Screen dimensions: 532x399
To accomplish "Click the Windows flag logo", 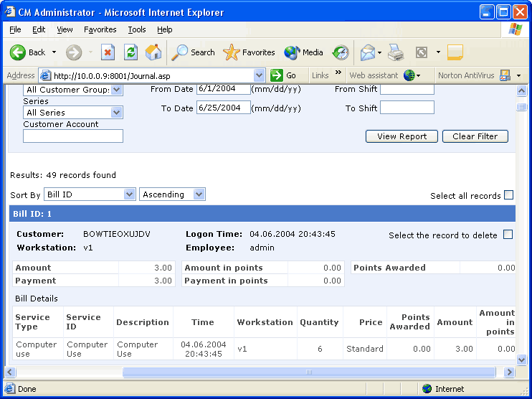I will pyautogui.click(x=516, y=29).
